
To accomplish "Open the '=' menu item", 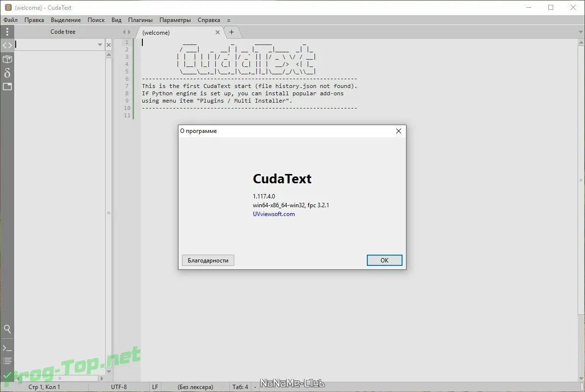I will coord(228,20).
